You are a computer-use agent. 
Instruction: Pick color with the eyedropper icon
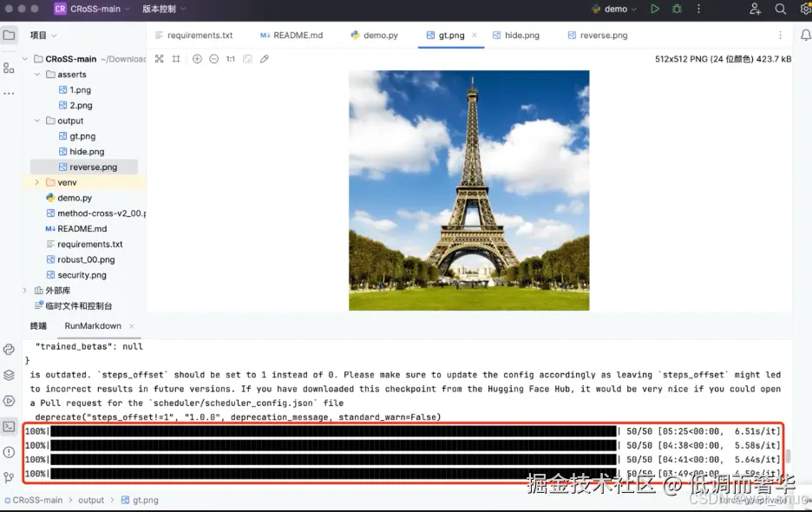tap(265, 59)
